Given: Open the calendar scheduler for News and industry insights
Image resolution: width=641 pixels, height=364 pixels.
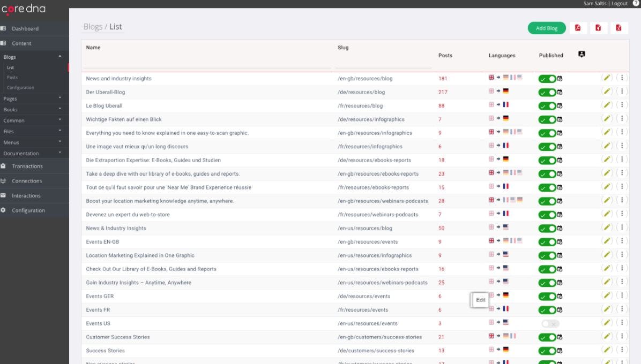Looking at the screenshot, I should tap(561, 79).
